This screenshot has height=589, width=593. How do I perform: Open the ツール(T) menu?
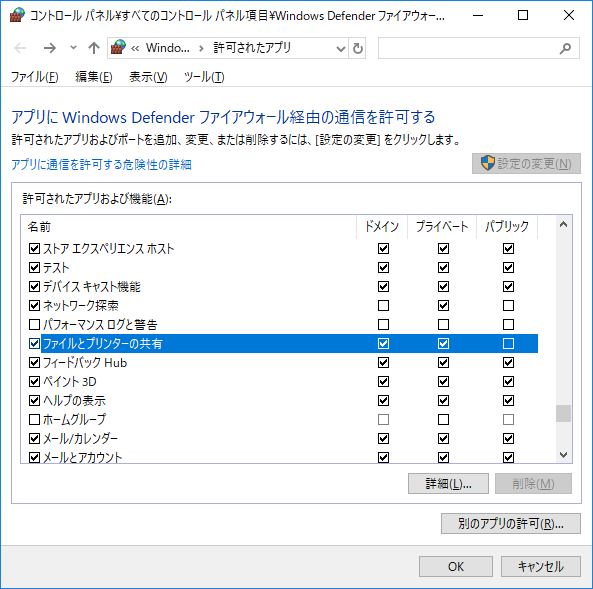[x=204, y=77]
